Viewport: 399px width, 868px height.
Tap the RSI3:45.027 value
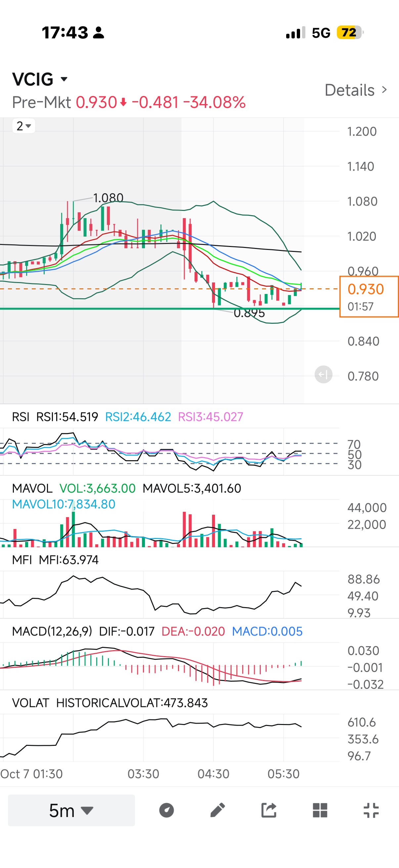210,417
